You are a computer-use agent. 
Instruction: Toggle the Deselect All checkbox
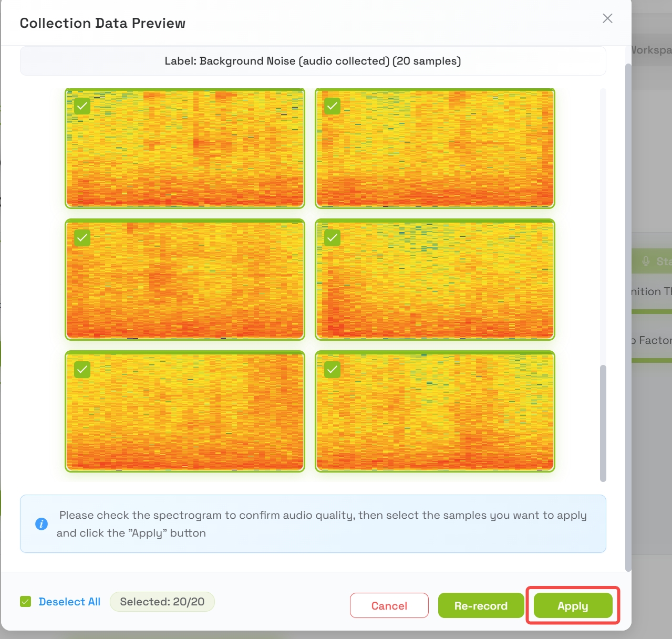coord(26,602)
